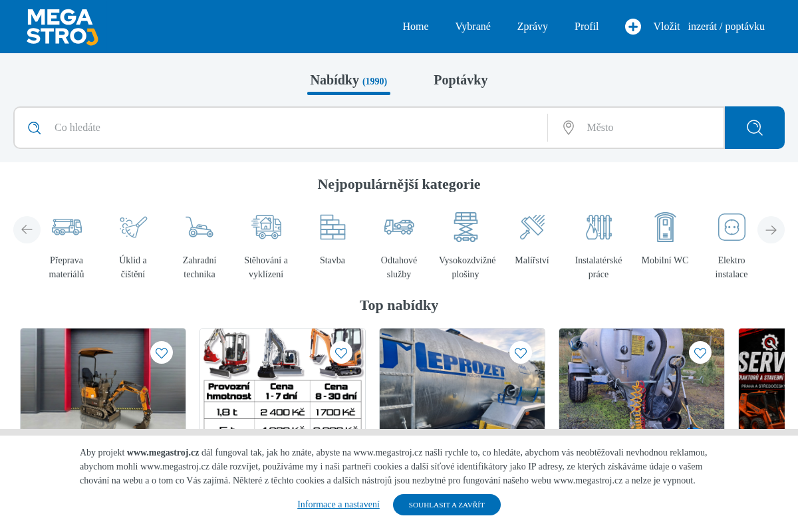Click the Malířství category label

pyautogui.click(x=532, y=260)
